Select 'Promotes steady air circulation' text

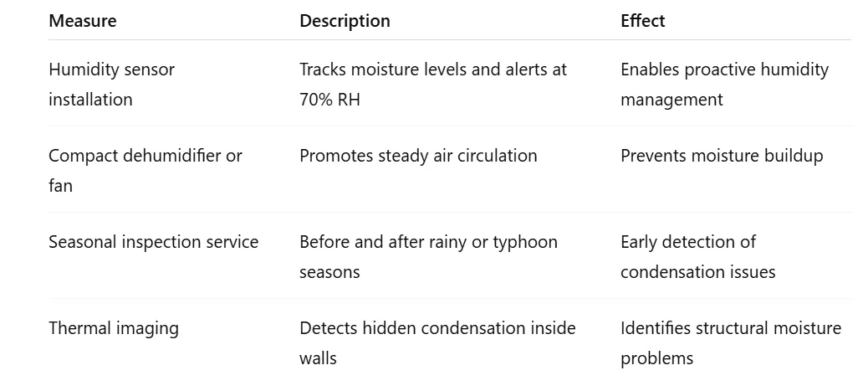(418, 156)
